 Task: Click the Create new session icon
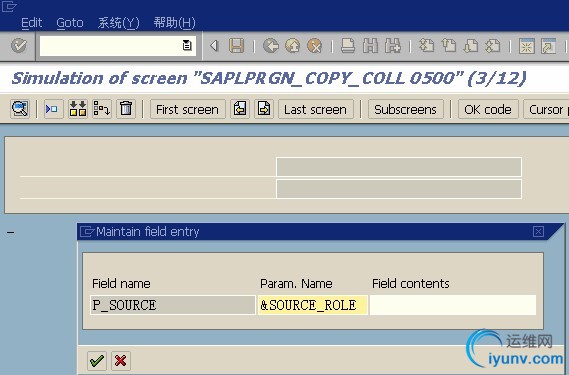(x=527, y=46)
